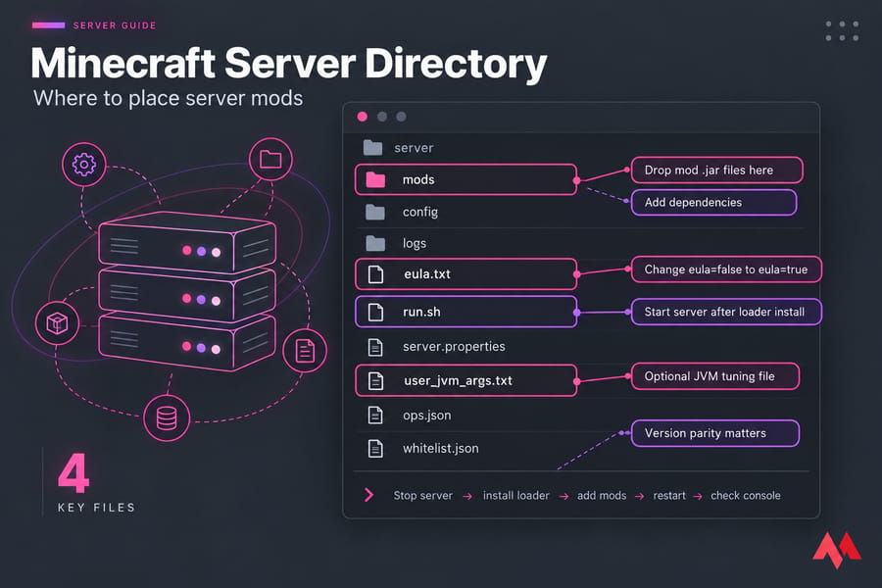Click the 'Stop server' step text

pyautogui.click(x=423, y=496)
